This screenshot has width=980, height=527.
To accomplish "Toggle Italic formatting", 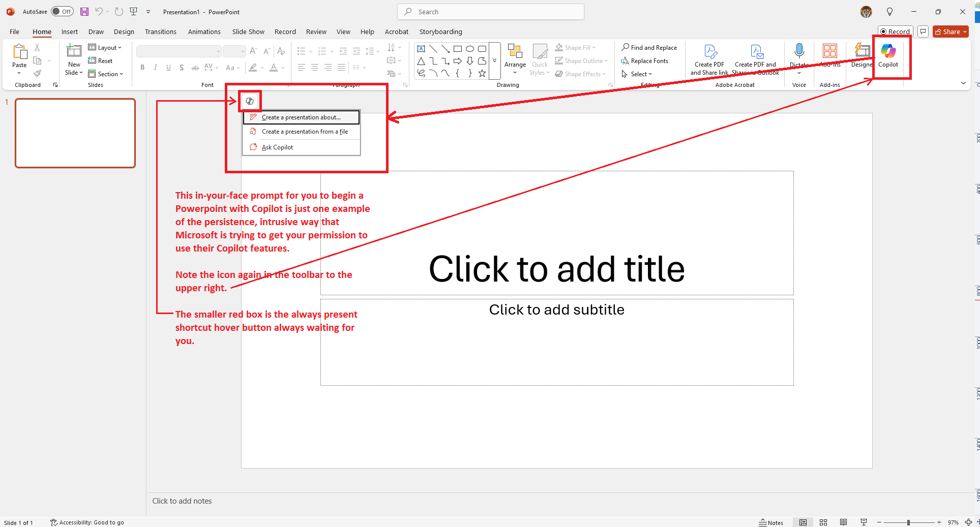I will (x=155, y=67).
